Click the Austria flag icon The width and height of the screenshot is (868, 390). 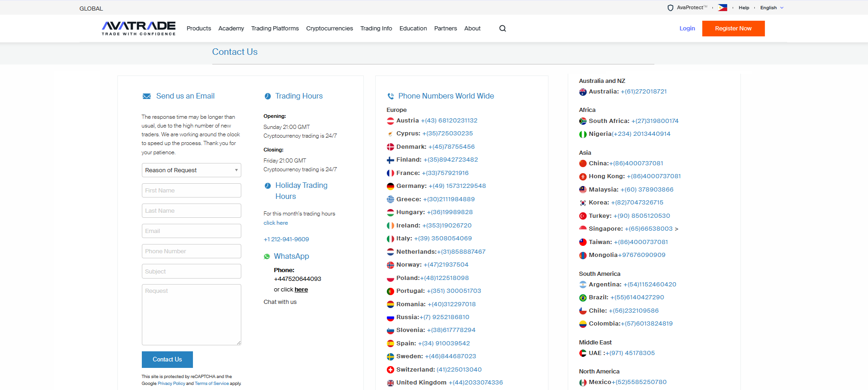[x=390, y=121]
